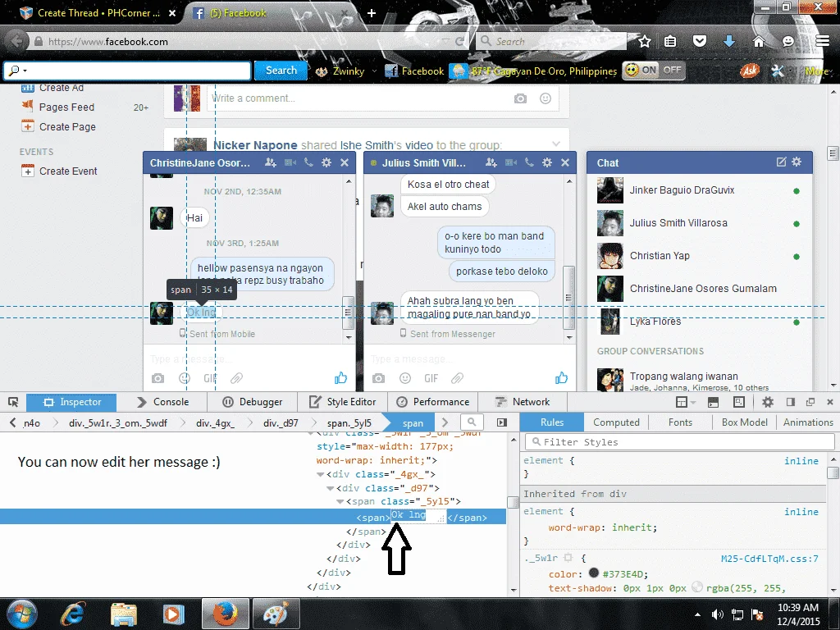Open the Firefox hamburger menu
The width and height of the screenshot is (840, 630).
(823, 41)
